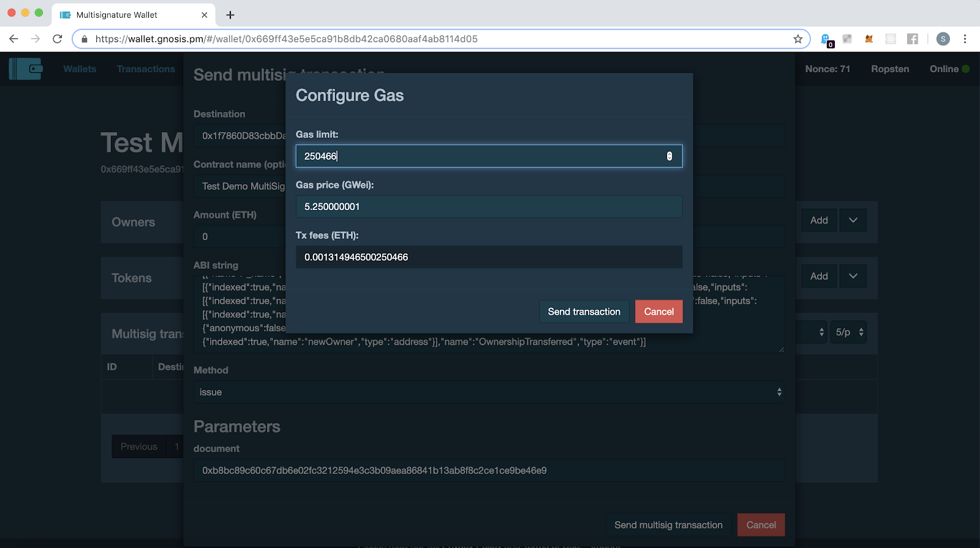Screen dimensions: 980x548
Task: Click the Send transaction button
Action: pos(584,312)
